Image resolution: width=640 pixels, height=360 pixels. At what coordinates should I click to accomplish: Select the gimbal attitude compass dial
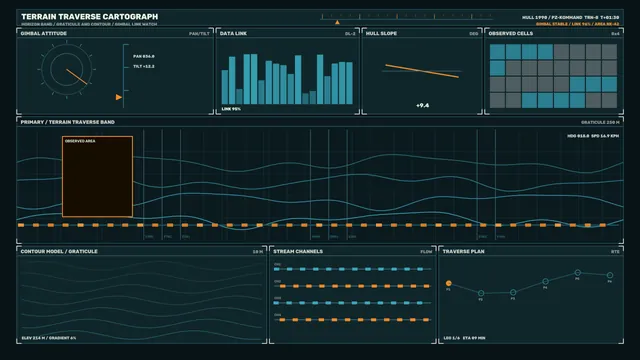67,70
